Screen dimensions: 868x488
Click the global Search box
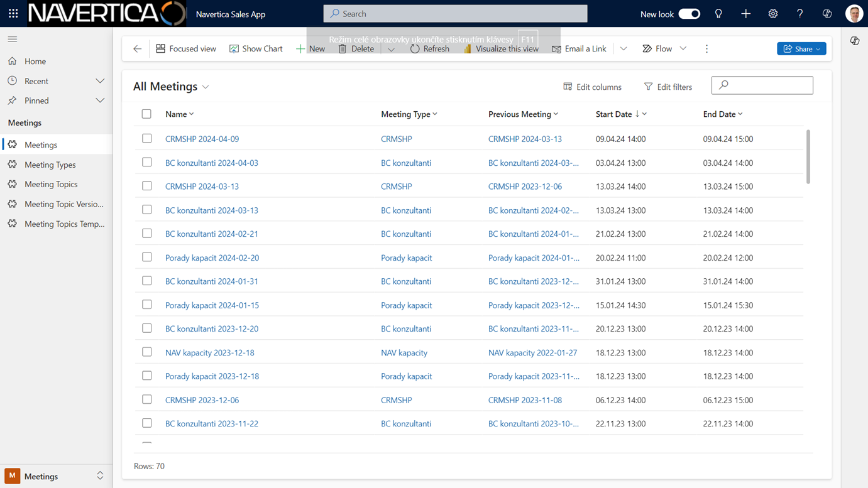tap(455, 13)
